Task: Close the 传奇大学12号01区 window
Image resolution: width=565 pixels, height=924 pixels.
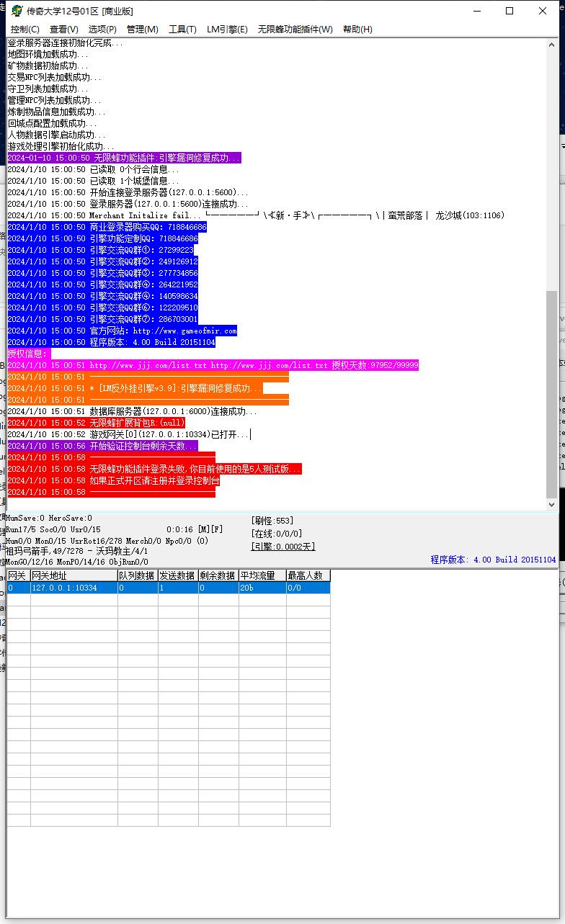Action: [543, 11]
